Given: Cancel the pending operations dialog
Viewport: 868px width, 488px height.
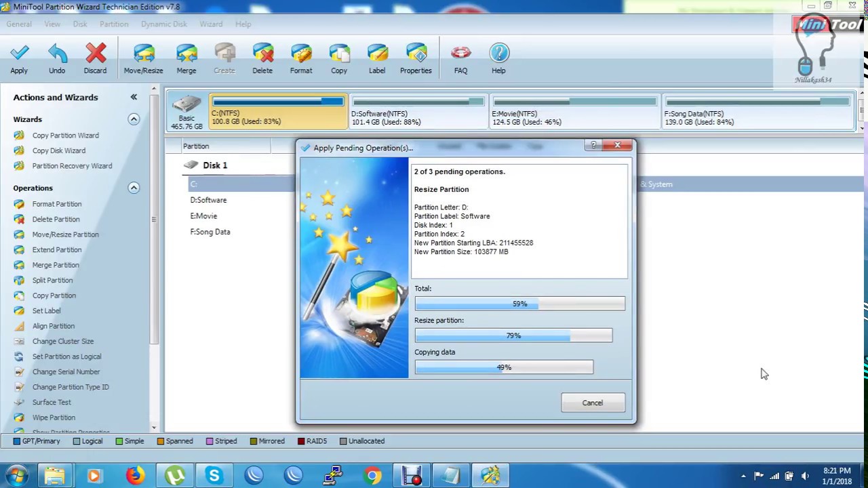Looking at the screenshot, I should click(x=593, y=403).
